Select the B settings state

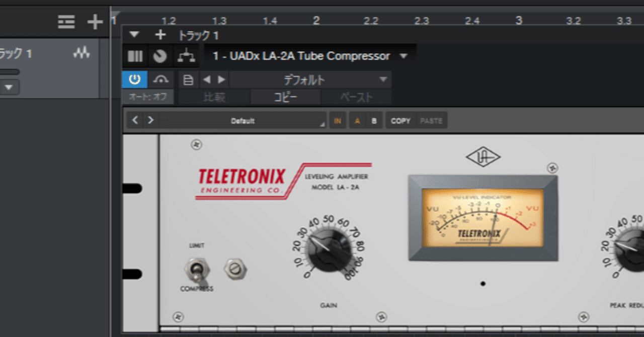pos(374,121)
